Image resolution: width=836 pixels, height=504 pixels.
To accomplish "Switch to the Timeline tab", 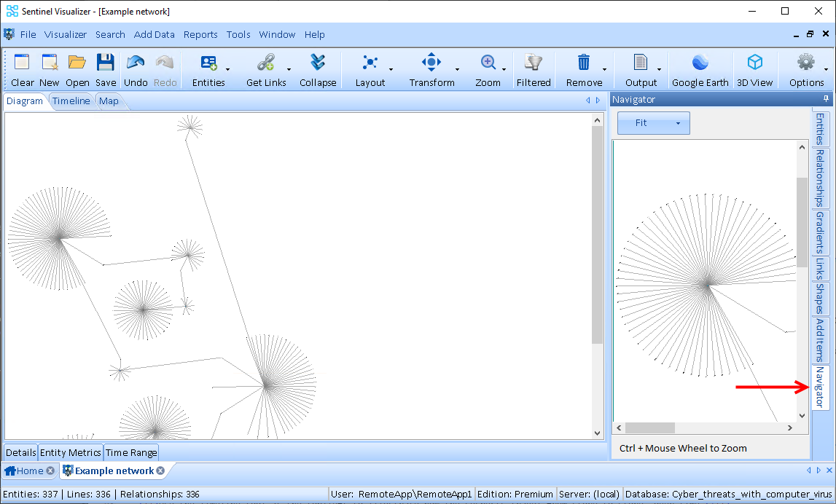I will pyautogui.click(x=71, y=101).
